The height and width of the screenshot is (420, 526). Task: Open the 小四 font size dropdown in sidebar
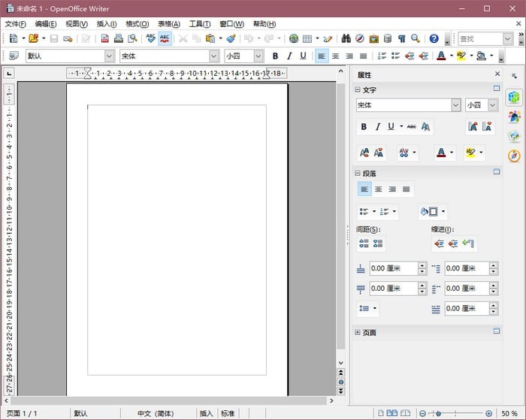pyautogui.click(x=492, y=105)
